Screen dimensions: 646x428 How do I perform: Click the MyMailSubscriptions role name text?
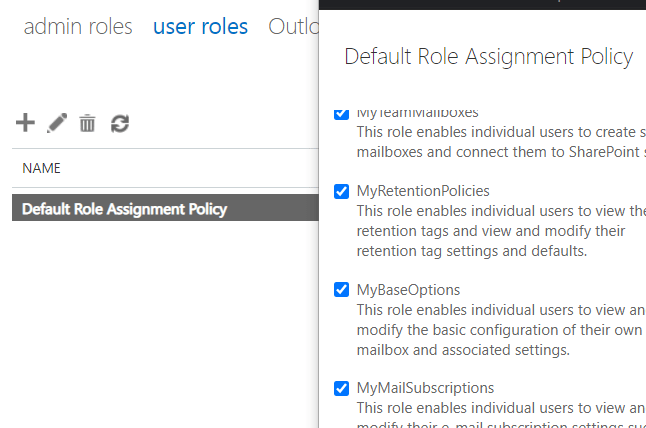coord(425,388)
